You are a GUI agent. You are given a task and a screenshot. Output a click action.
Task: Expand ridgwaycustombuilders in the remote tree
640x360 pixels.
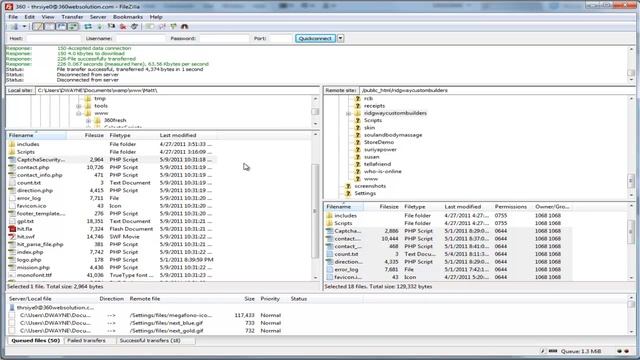coord(349,113)
